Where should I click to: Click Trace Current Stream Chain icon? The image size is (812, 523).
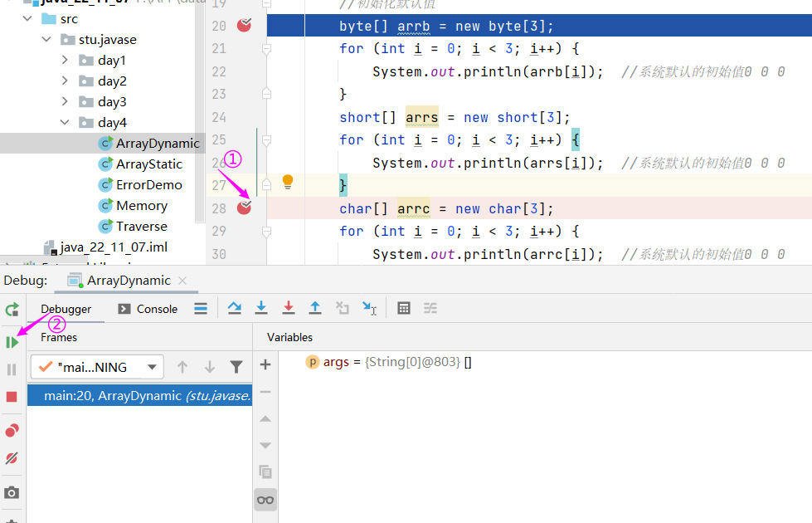point(430,309)
